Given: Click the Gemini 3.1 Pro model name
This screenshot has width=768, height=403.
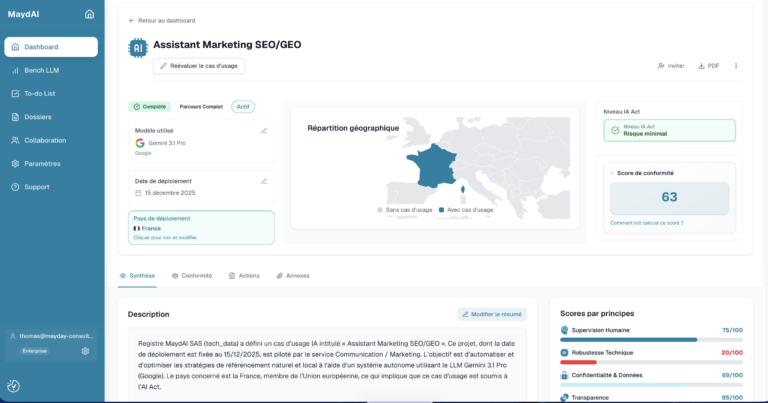Looking at the screenshot, I should (167, 143).
